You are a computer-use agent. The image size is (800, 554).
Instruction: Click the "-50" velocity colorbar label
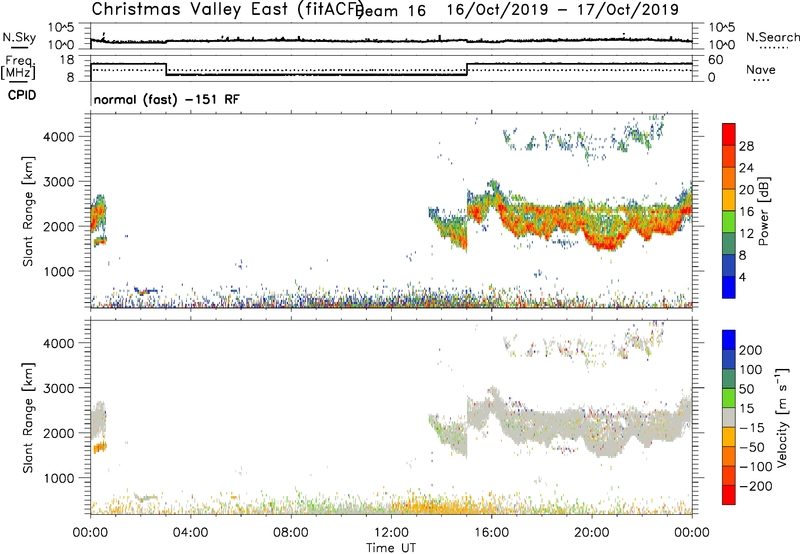(x=751, y=447)
